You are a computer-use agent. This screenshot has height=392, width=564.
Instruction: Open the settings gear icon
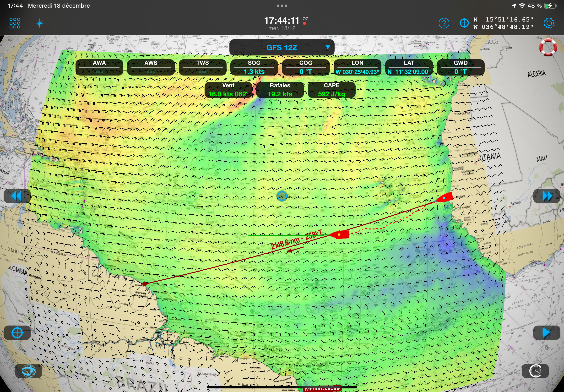(549, 23)
